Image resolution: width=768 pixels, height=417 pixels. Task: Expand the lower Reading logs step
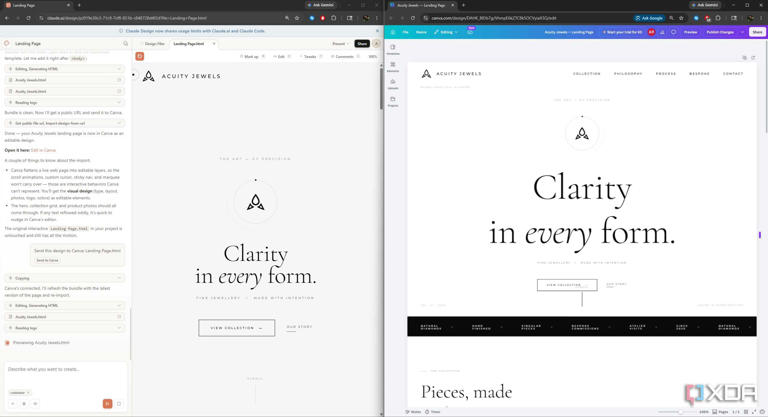point(65,328)
